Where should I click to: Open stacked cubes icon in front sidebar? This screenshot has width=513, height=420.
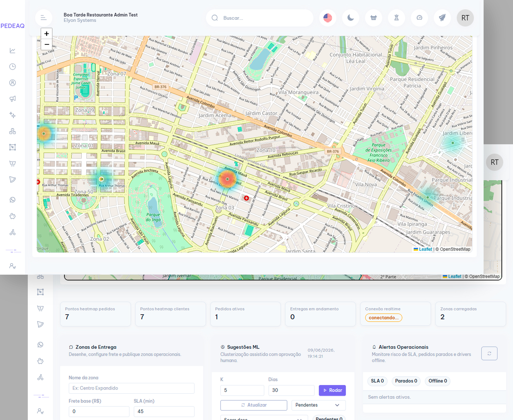coord(13,131)
